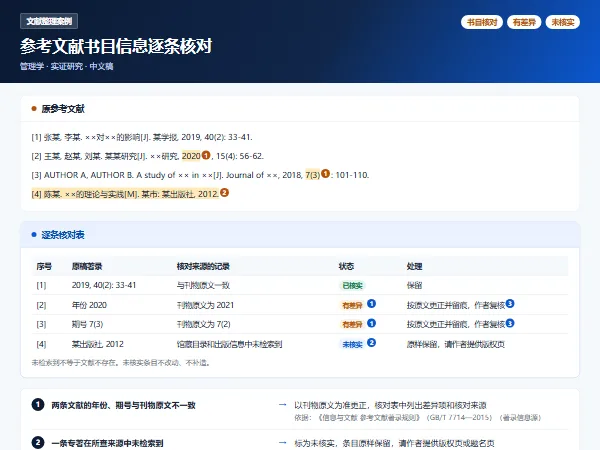
Task: Click highlighted reference [4] 陈某 line
Action: pos(125,194)
